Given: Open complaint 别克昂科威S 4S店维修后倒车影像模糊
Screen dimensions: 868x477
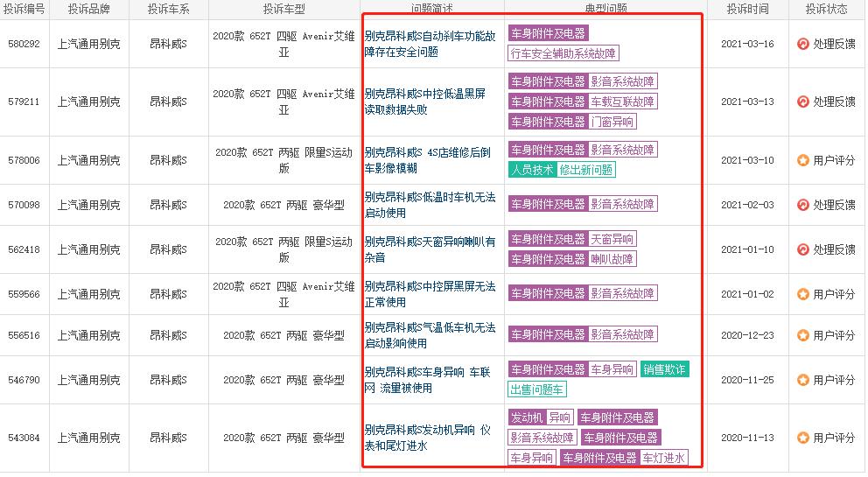Looking at the screenshot, I should (x=427, y=160).
